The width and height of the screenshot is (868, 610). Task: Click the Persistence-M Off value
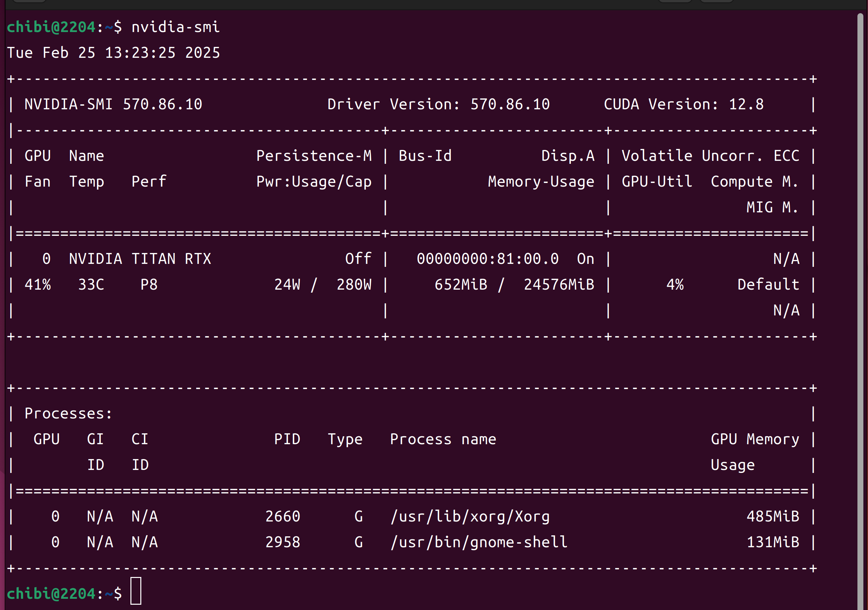(358, 259)
